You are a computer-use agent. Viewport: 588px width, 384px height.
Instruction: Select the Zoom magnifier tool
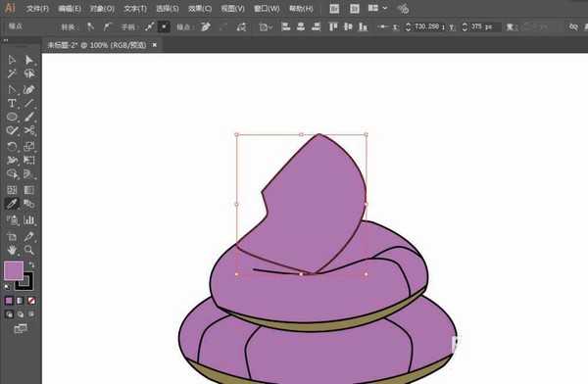coord(28,250)
